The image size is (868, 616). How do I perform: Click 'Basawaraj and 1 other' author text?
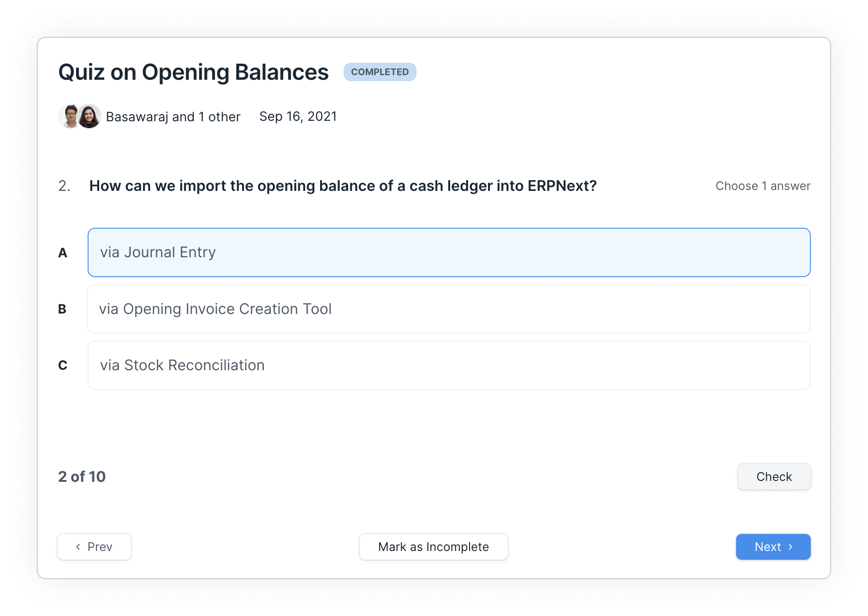tap(173, 117)
